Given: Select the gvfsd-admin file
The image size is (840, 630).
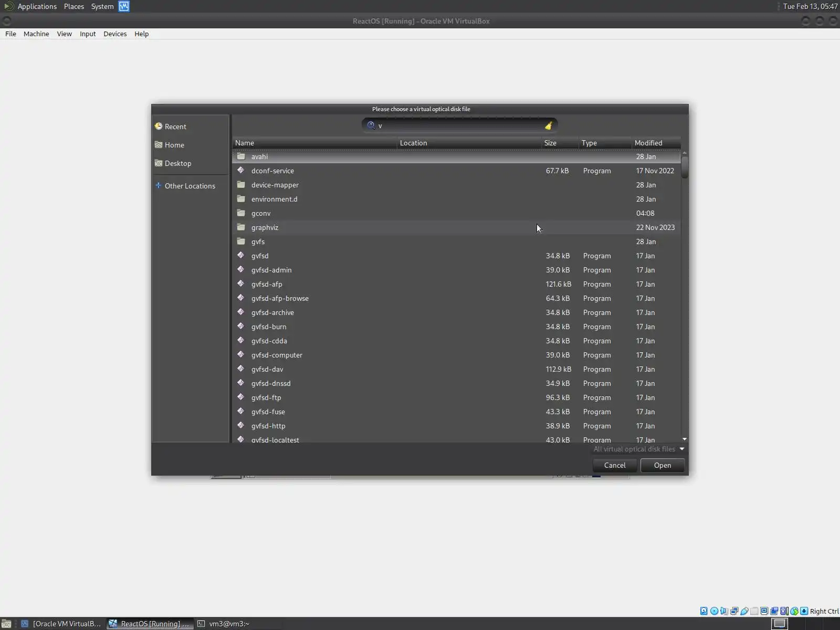Looking at the screenshot, I should pyautogui.click(x=457, y=270).
